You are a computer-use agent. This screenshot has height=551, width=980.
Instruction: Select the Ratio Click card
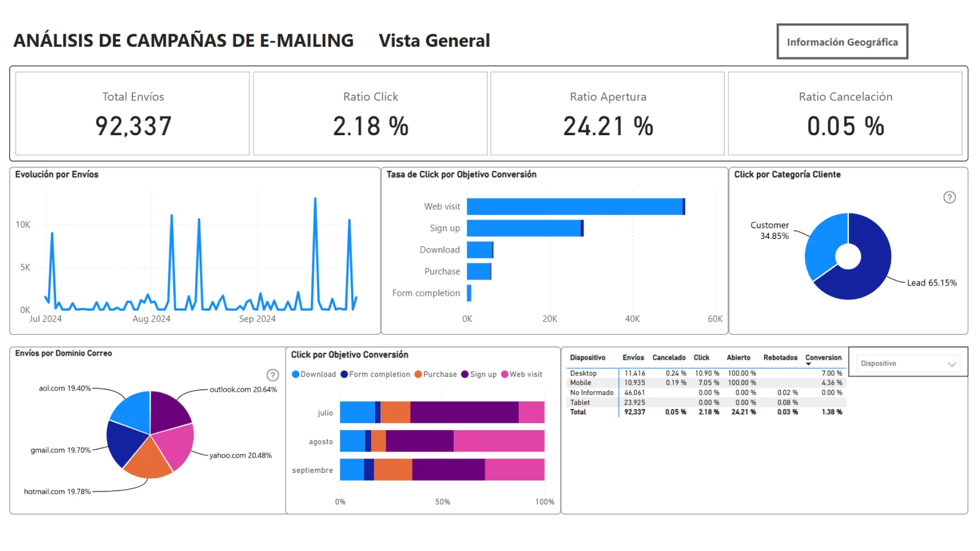coord(371,113)
